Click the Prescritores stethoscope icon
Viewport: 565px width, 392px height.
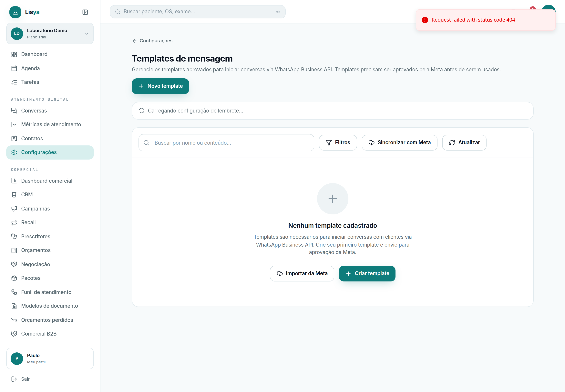tap(14, 237)
